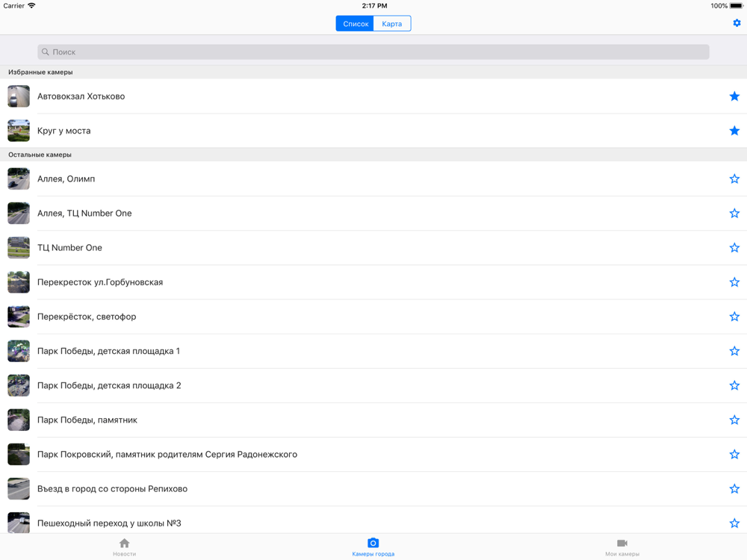This screenshot has height=560, width=747.
Task: Open Перекрёсток, светофор thumbnail
Action: click(19, 316)
